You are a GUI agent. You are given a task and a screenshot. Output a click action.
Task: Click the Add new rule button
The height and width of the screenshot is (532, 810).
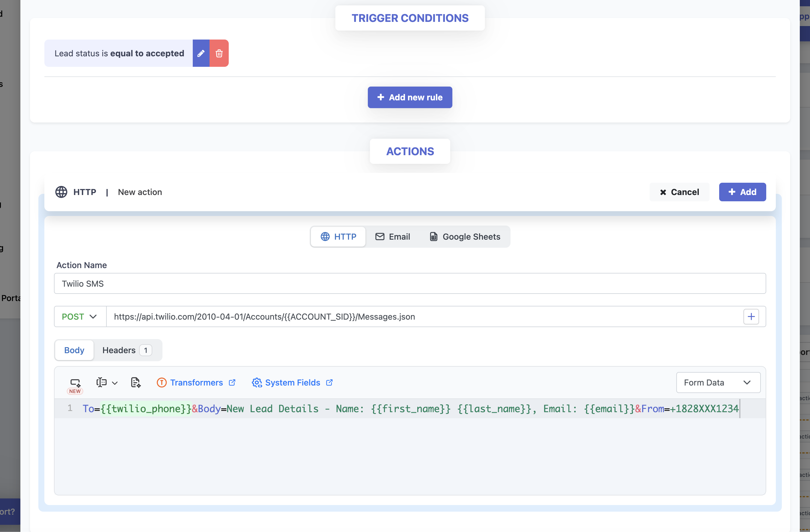(x=409, y=97)
